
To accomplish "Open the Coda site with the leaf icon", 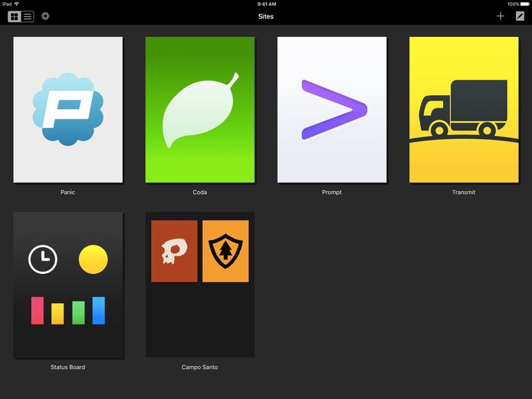I will click(x=200, y=110).
